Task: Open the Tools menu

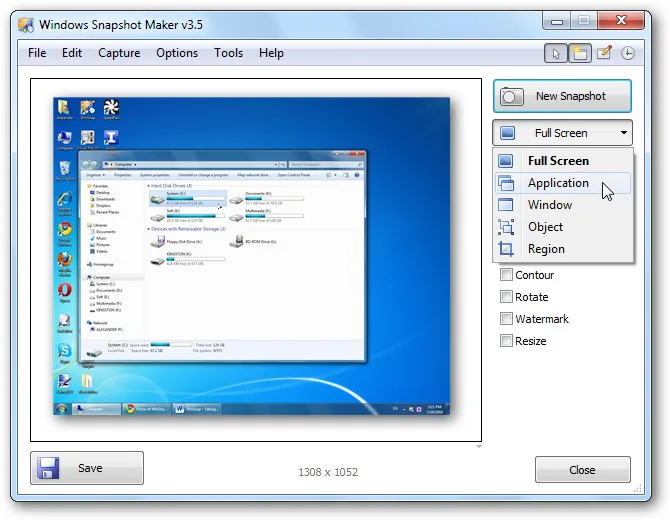Action: 229,53
